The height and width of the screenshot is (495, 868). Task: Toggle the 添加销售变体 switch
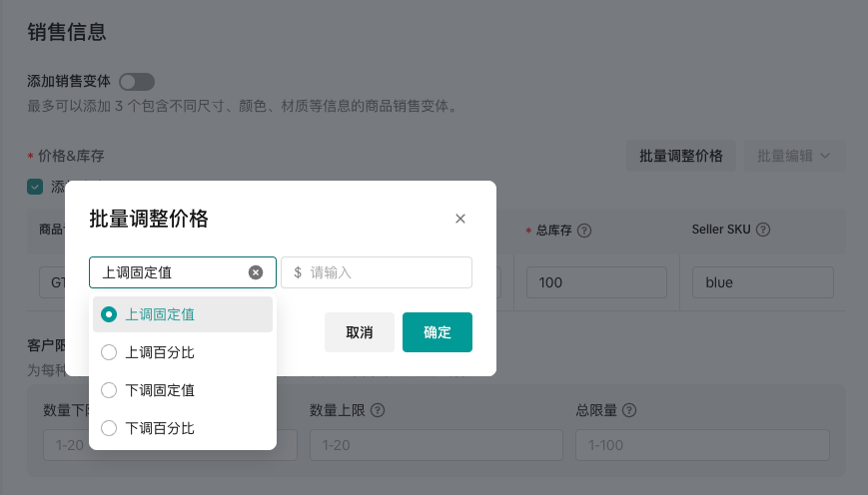pos(137,82)
